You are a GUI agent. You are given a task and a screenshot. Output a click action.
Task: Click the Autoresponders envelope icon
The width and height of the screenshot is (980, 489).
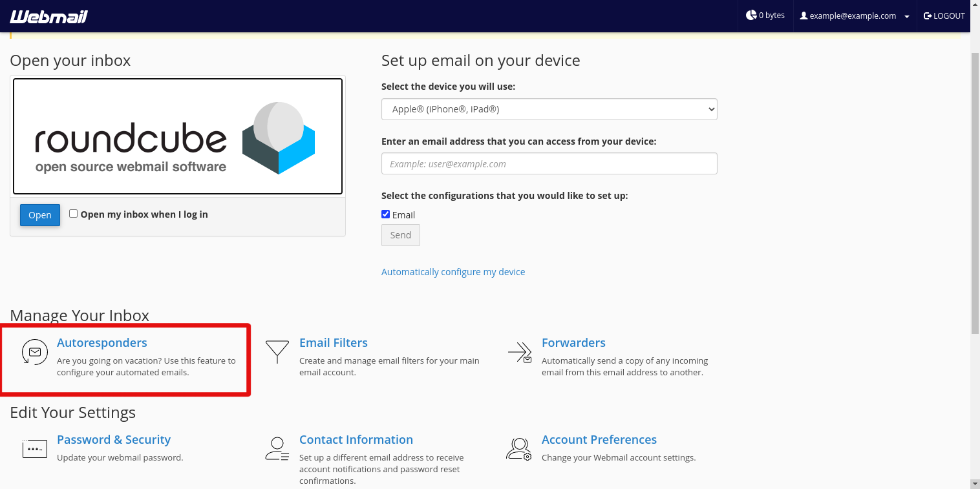coord(35,352)
